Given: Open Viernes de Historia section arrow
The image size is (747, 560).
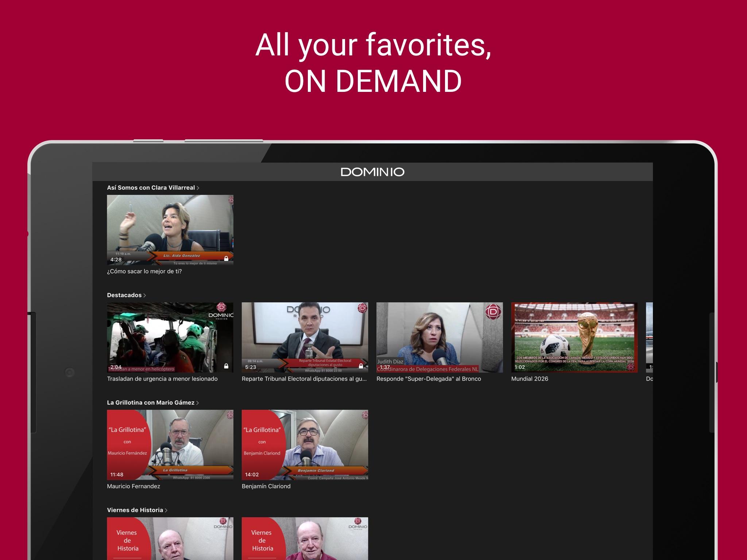Looking at the screenshot, I should [x=166, y=510].
